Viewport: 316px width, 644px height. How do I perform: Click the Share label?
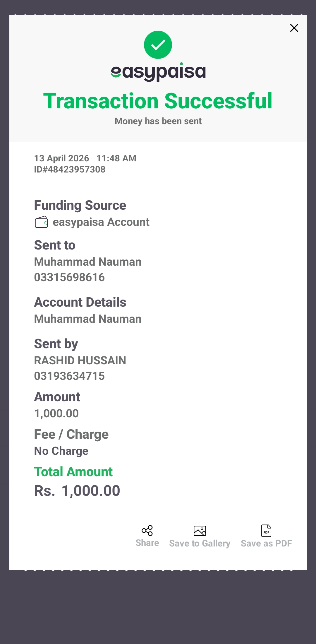(147, 543)
